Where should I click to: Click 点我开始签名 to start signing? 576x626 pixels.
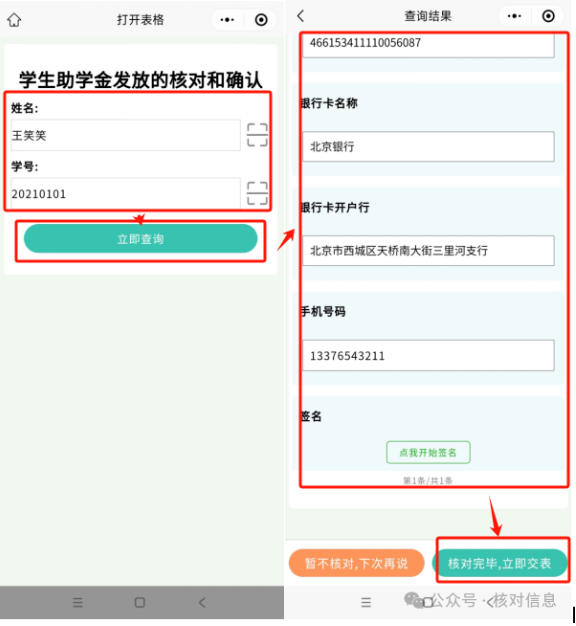(428, 452)
